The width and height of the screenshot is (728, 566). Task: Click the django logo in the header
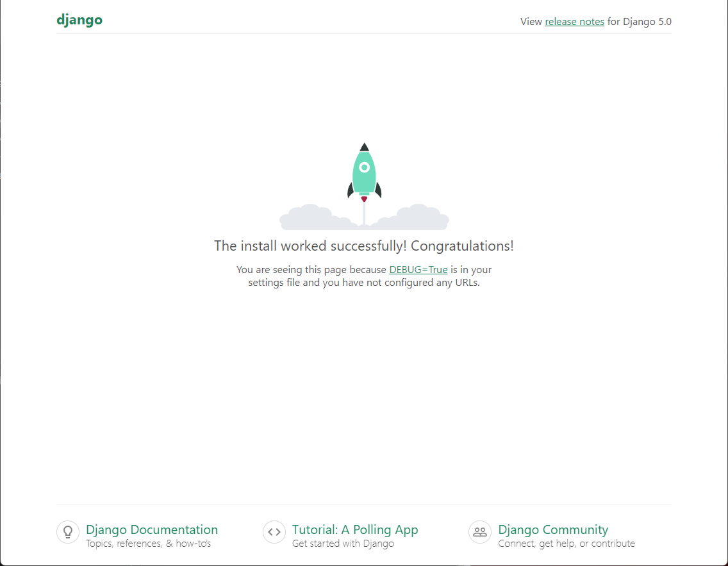tap(79, 21)
